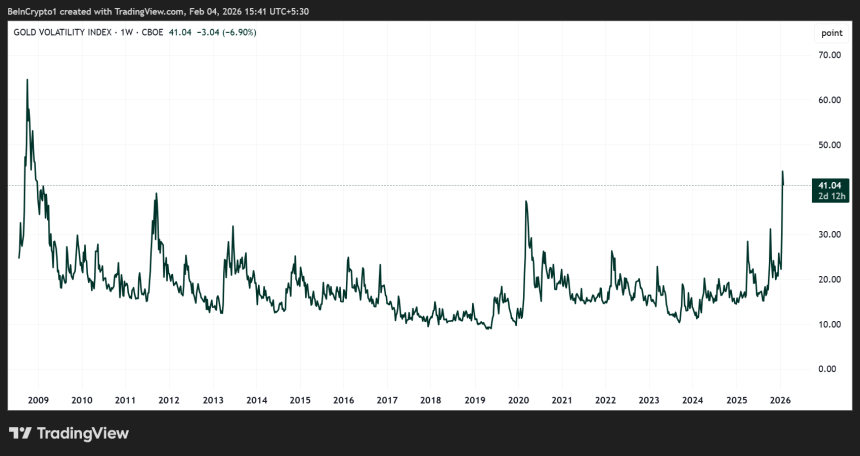Click the 1W interval label in the title
The height and width of the screenshot is (456, 860).
click(x=131, y=33)
